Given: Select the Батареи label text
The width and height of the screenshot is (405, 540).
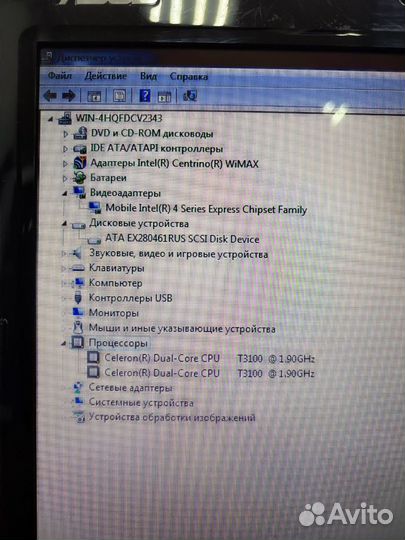Looking at the screenshot, I should click(108, 178).
